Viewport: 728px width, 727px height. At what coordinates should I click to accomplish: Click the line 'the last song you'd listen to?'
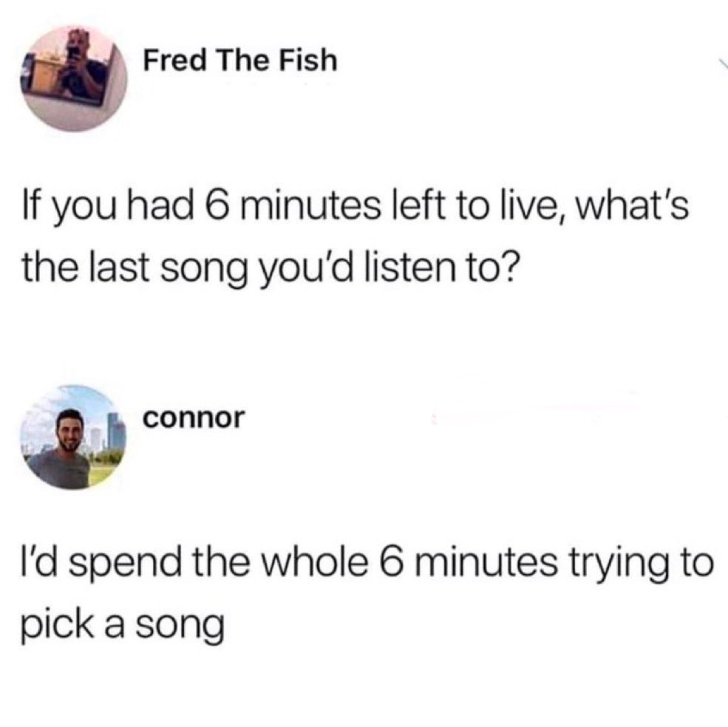click(x=269, y=269)
